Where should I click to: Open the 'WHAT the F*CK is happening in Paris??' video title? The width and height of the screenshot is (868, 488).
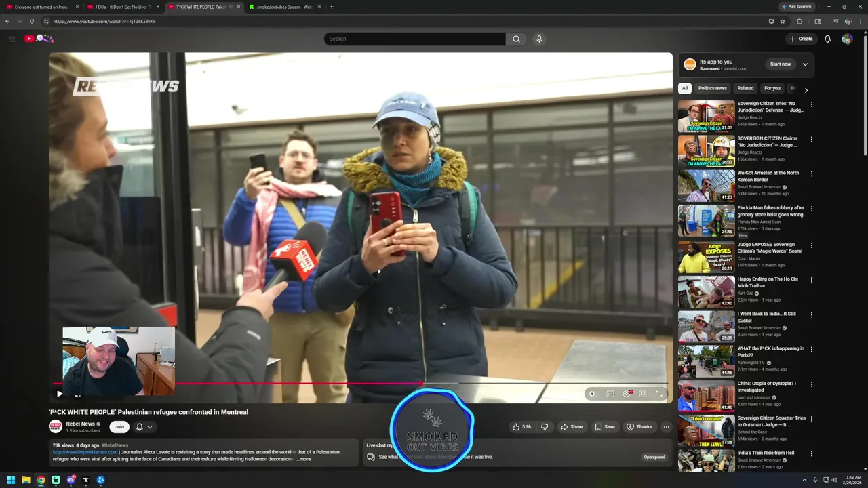(x=770, y=352)
